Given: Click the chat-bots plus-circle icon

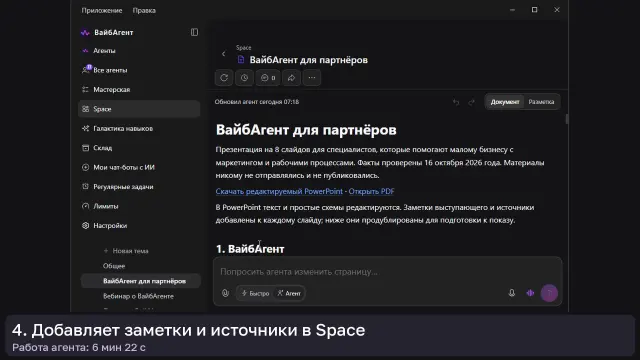Looking at the screenshot, I should [x=85, y=167].
